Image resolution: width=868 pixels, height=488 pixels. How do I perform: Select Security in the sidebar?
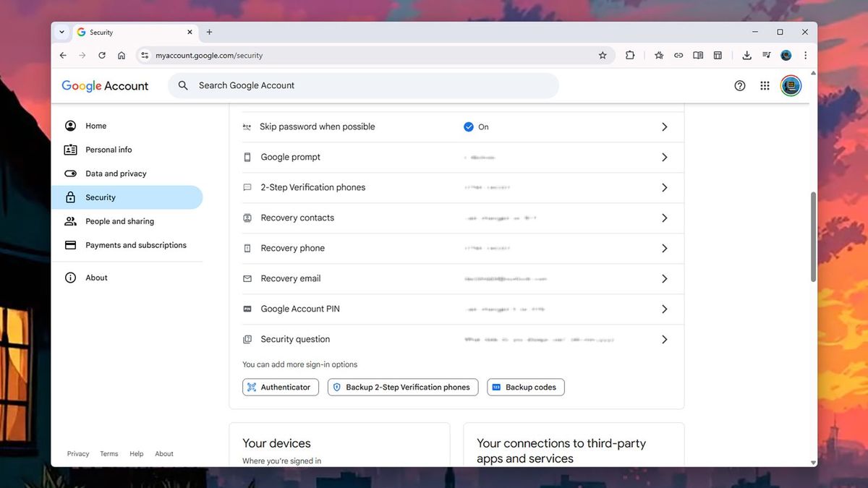[x=127, y=197]
